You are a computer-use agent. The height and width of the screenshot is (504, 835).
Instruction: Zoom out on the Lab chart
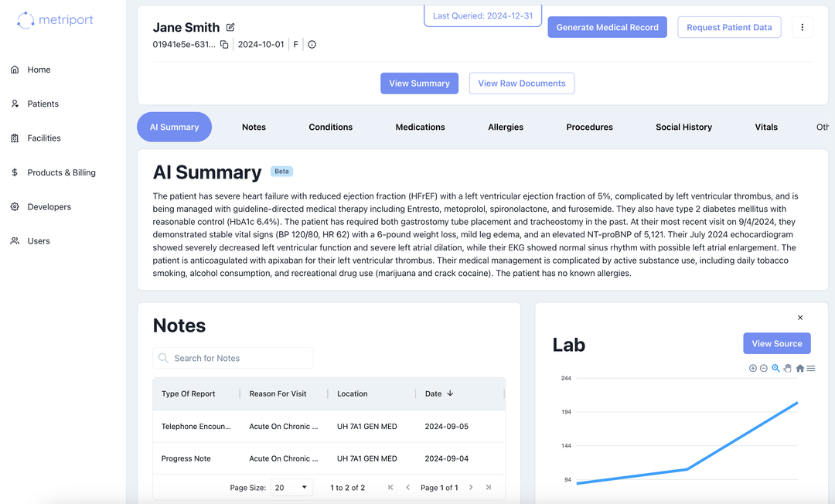tap(764, 368)
